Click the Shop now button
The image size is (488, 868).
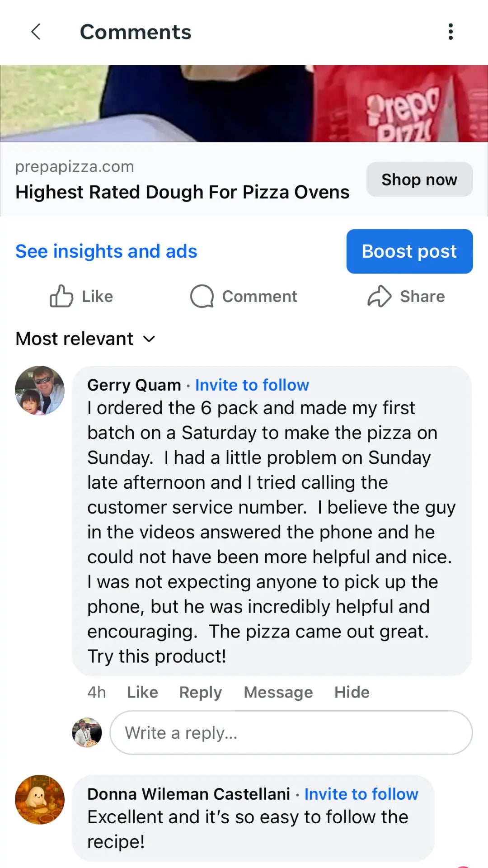pyautogui.click(x=419, y=179)
